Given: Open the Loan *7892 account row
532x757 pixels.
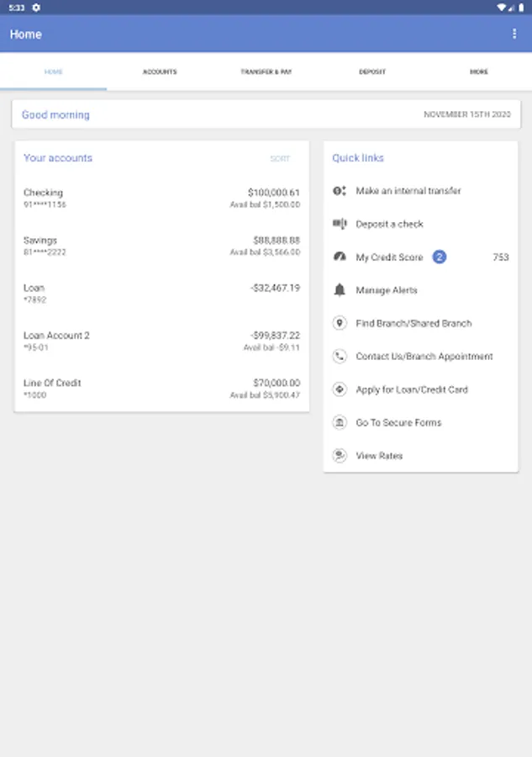Looking at the screenshot, I should coord(161,293).
